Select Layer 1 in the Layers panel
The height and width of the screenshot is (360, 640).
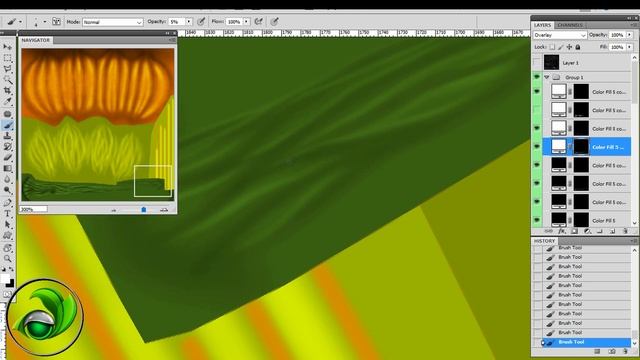587,63
